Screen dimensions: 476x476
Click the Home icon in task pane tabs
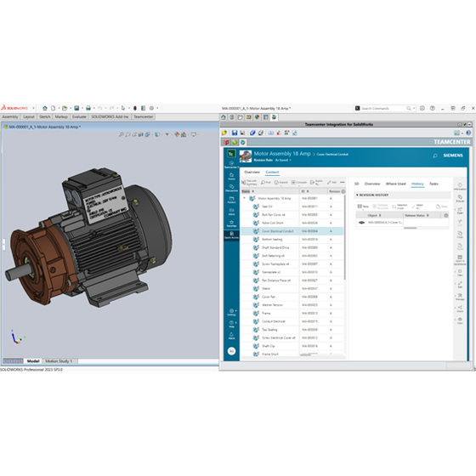coord(224,117)
